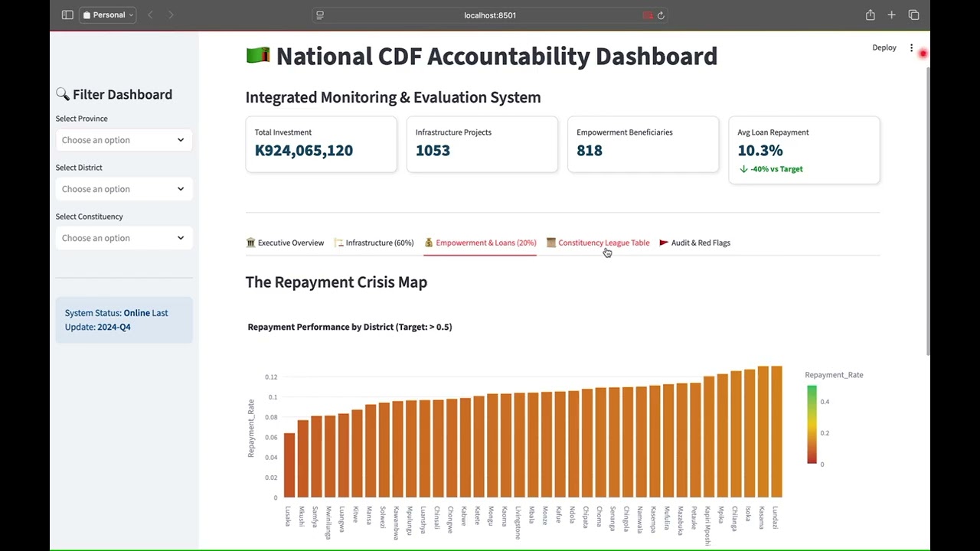The height and width of the screenshot is (551, 980).
Task: Click the National CDF Accountability Dashboard title
Action: click(x=482, y=56)
